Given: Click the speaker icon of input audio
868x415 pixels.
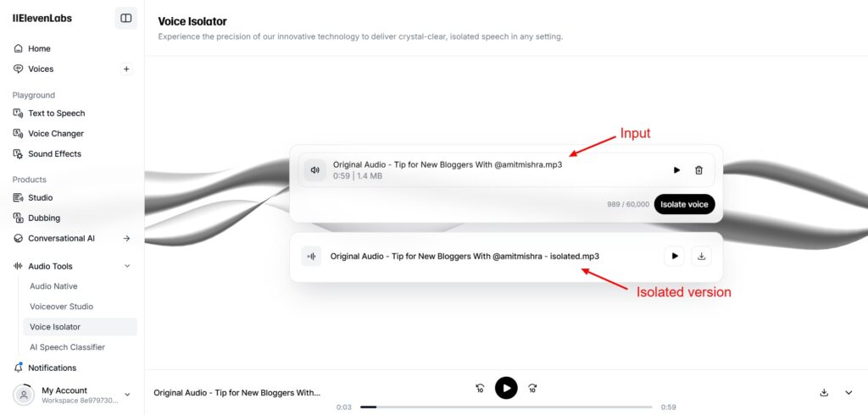Looking at the screenshot, I should tap(315, 170).
